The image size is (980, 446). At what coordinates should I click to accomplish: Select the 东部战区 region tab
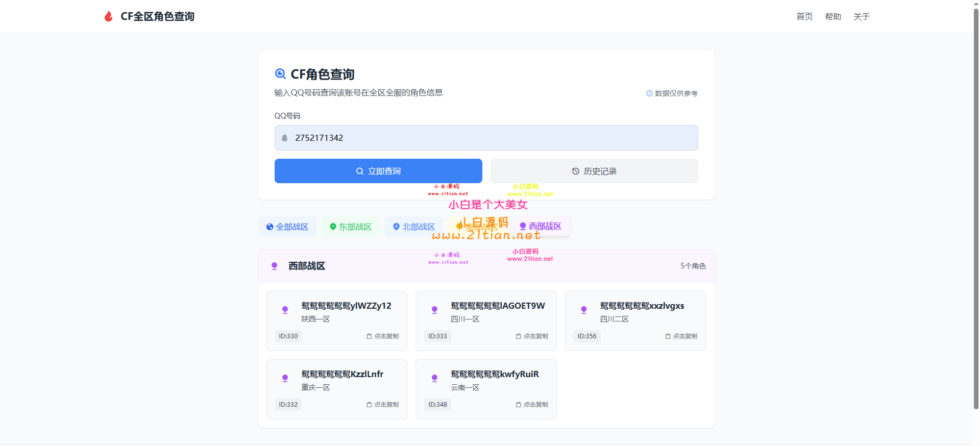point(351,227)
